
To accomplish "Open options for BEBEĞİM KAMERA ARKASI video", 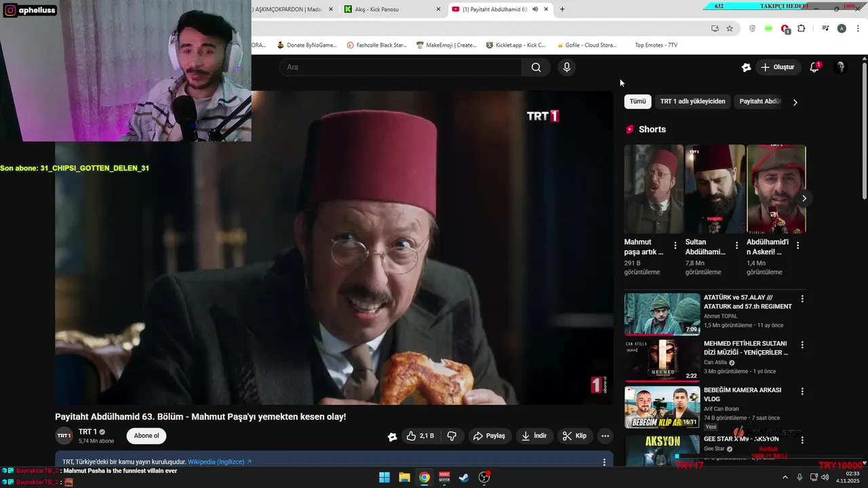I will pyautogui.click(x=802, y=392).
